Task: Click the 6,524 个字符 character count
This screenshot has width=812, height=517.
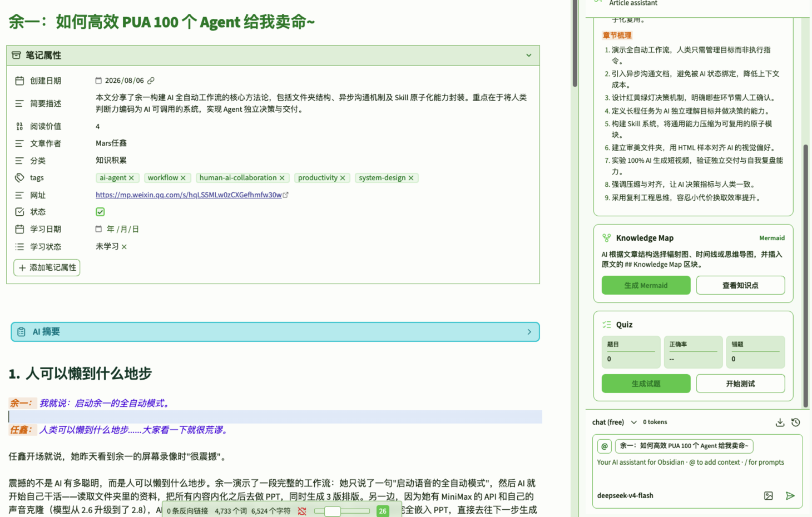Action: coord(271,511)
